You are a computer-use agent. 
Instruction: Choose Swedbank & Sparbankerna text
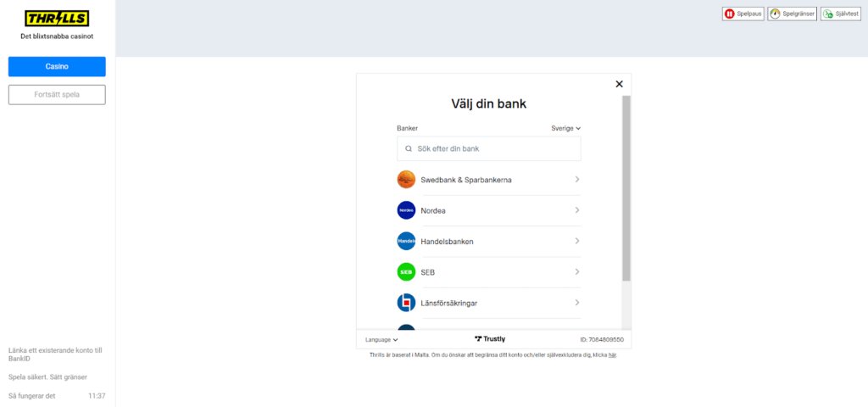point(466,180)
